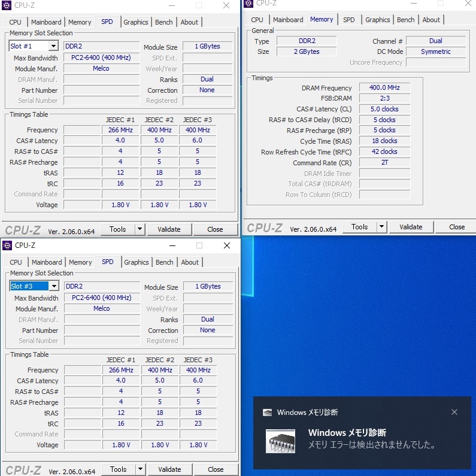Click the empty Part Number field in Slot #1 window

click(x=101, y=90)
